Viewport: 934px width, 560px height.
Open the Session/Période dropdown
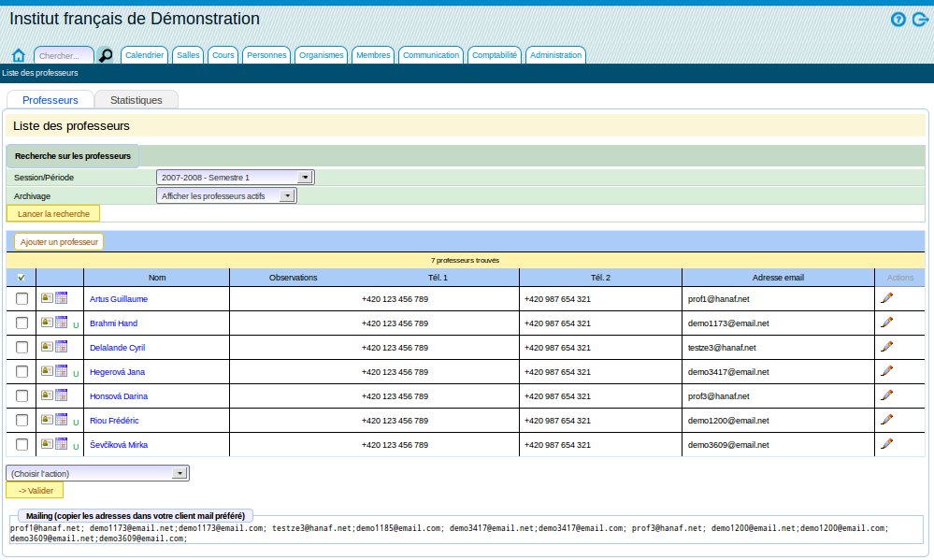(236, 177)
